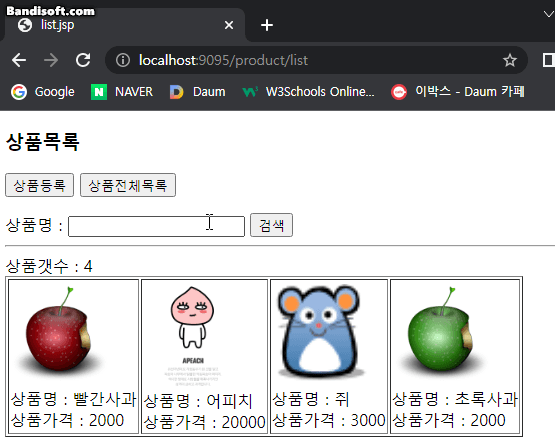Viewport: 555px width, 448px height.
Task: Bookmark this page with the star icon
Action: (510, 60)
